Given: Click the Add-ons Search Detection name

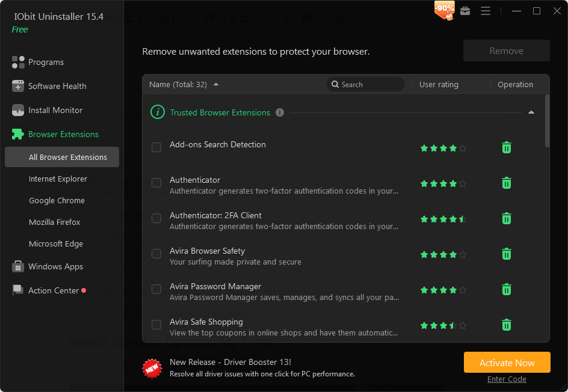Looking at the screenshot, I should pos(218,144).
